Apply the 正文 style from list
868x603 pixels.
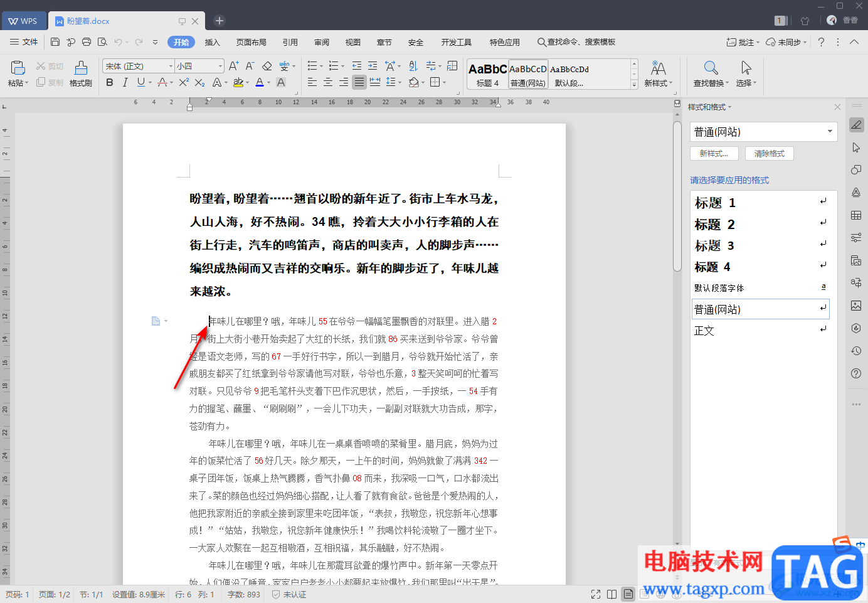761,331
